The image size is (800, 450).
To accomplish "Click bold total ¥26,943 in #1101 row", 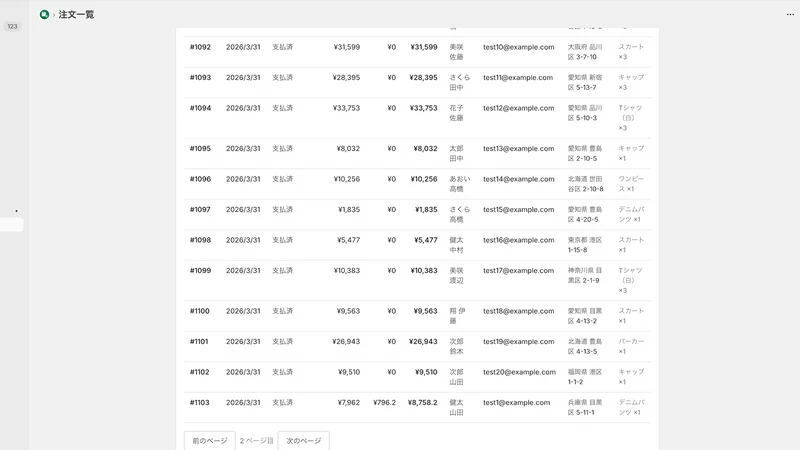I will tap(423, 341).
